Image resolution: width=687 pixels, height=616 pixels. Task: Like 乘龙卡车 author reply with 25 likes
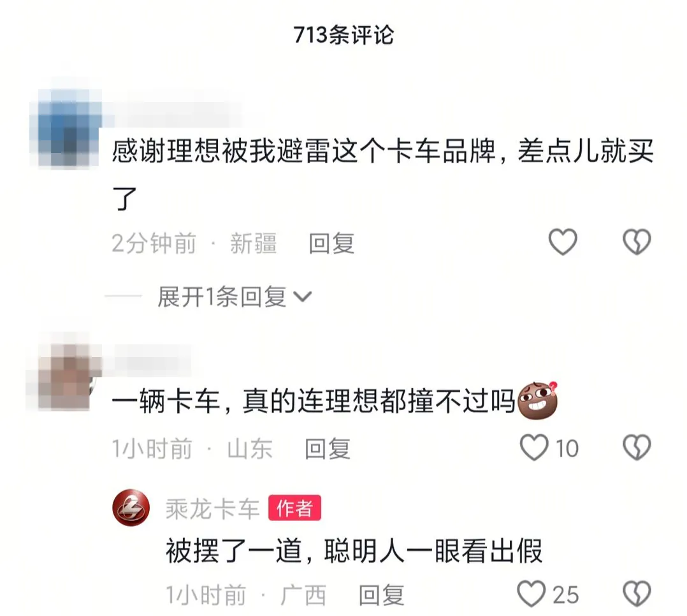[x=532, y=594]
